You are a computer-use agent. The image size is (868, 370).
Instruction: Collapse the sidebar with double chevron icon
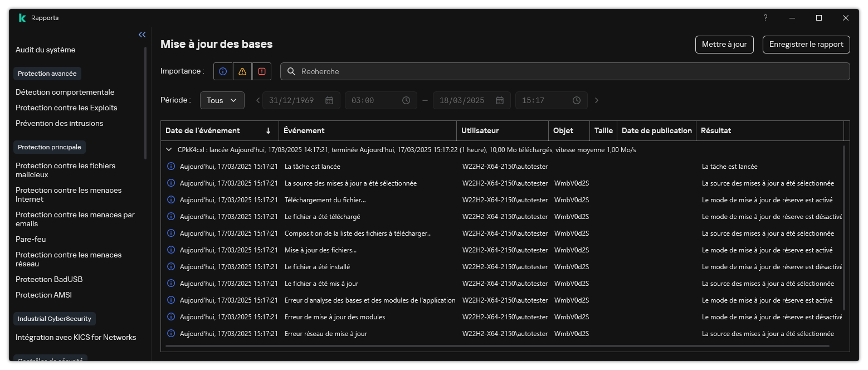[142, 35]
